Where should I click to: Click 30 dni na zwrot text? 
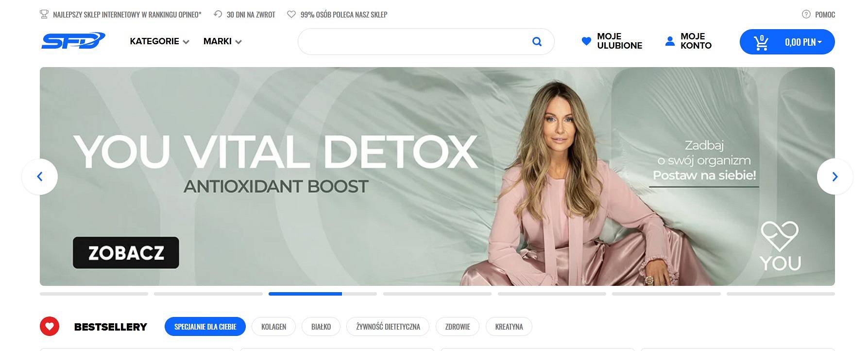251,15
